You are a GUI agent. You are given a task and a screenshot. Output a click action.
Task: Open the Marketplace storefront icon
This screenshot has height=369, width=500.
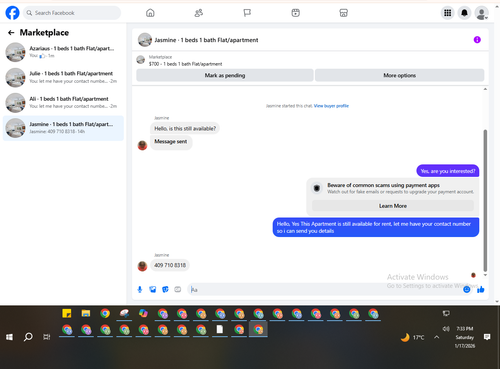[x=344, y=13]
